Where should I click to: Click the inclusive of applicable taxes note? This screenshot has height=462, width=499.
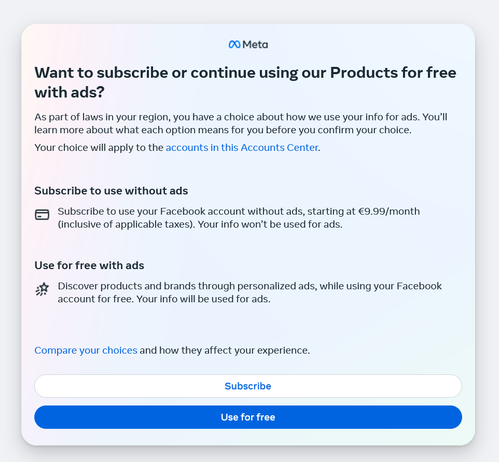tap(126, 224)
